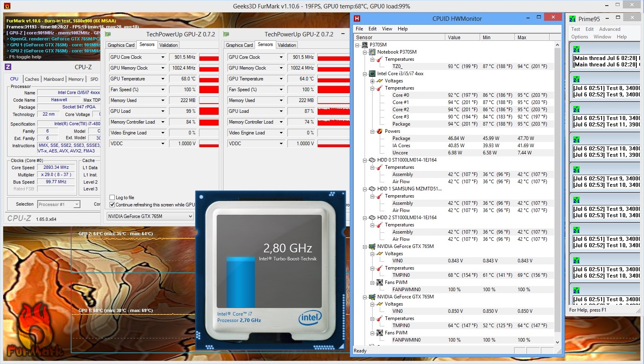
Task: Collapse the Powers node in HWMonitor
Action: 373,131
